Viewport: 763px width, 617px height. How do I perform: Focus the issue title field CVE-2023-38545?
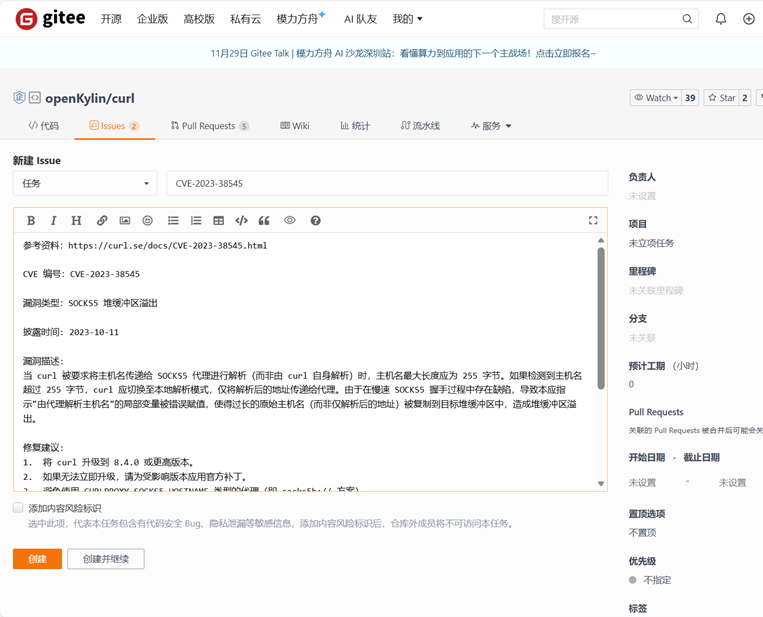[387, 183]
